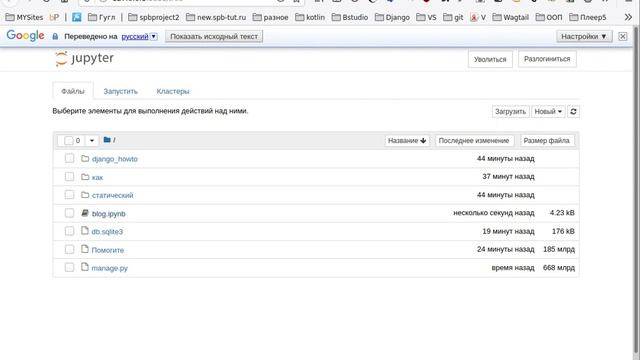The height and width of the screenshot is (360, 640).
Task: Click the статический folder icon
Action: pyautogui.click(x=85, y=195)
